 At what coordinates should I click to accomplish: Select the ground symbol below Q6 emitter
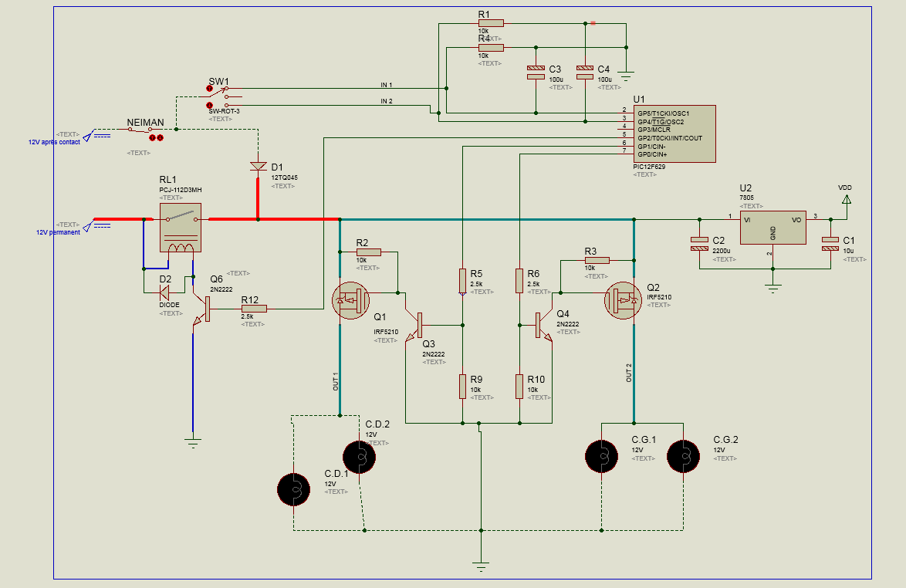click(x=193, y=444)
